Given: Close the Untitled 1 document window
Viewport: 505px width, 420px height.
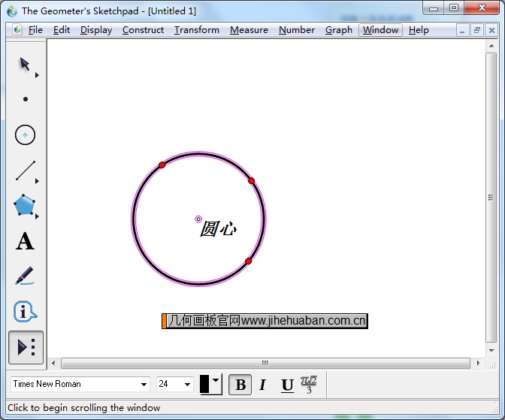Looking at the screenshot, I should 491,31.
